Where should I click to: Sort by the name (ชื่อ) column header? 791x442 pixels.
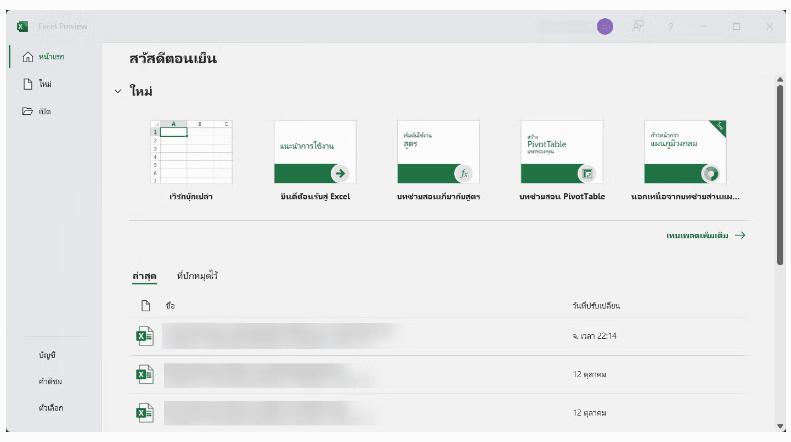(x=170, y=306)
